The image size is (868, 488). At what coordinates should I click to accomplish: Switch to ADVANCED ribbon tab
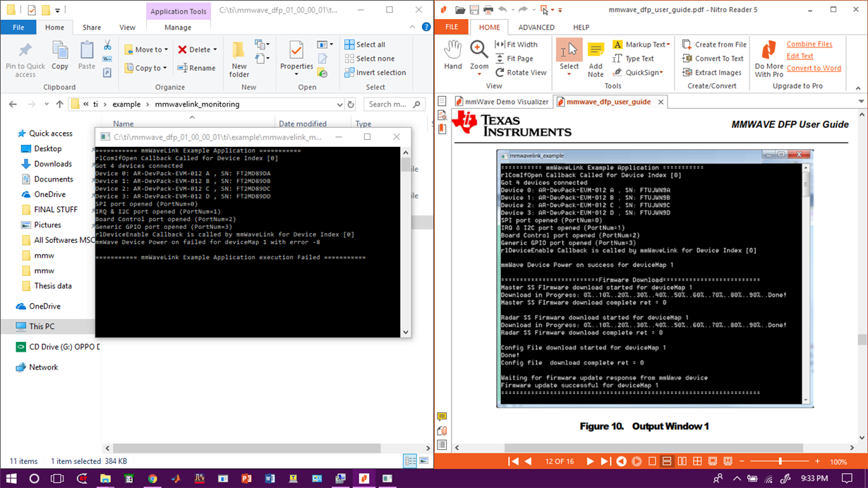click(x=536, y=28)
